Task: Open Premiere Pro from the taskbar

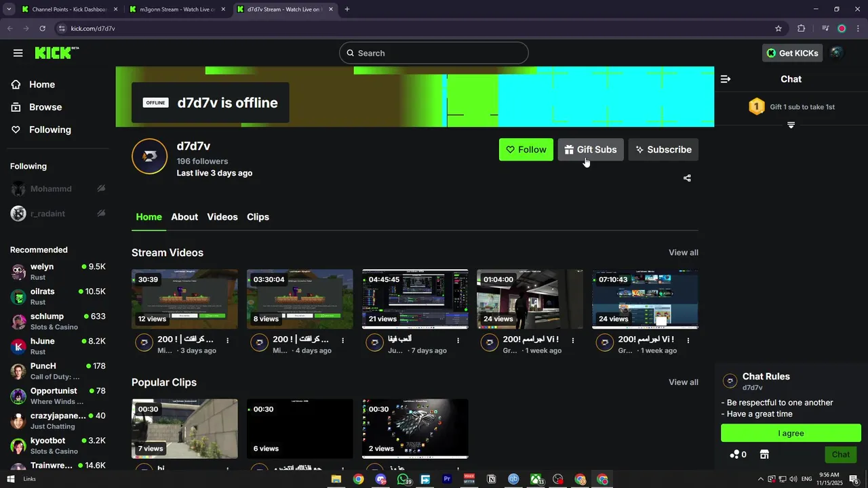Action: 447,479
